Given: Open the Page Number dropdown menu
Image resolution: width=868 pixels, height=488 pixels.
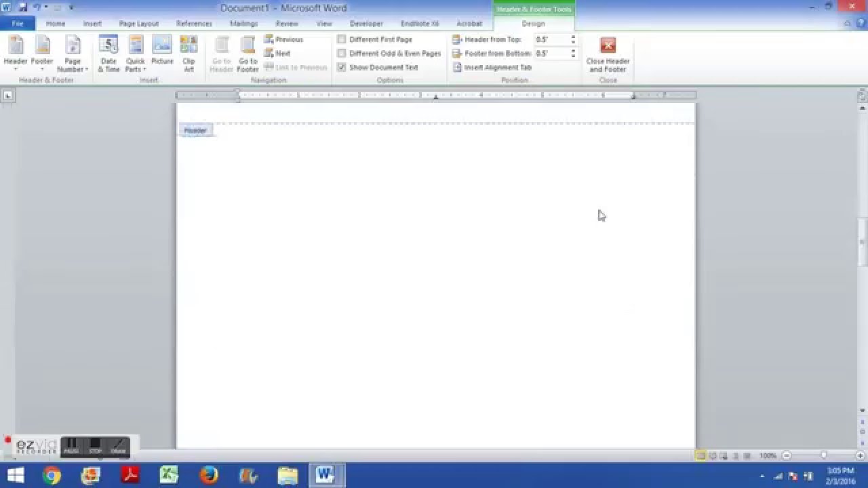Looking at the screenshot, I should [x=73, y=54].
